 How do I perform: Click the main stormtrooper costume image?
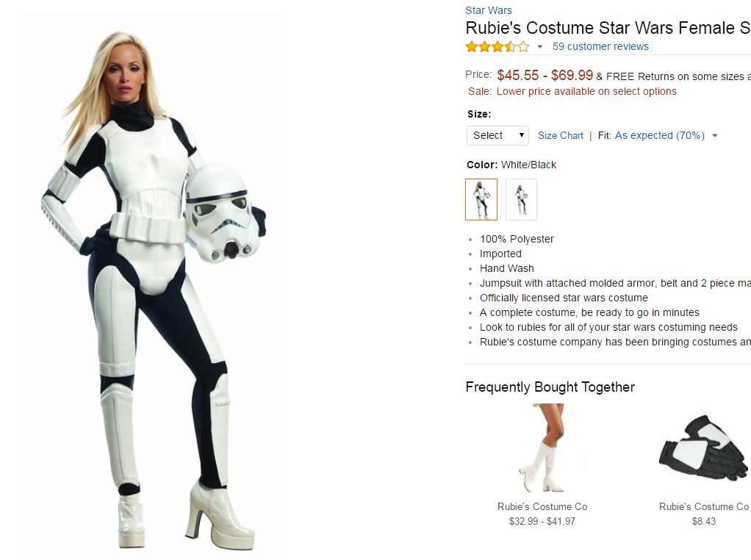(x=154, y=290)
